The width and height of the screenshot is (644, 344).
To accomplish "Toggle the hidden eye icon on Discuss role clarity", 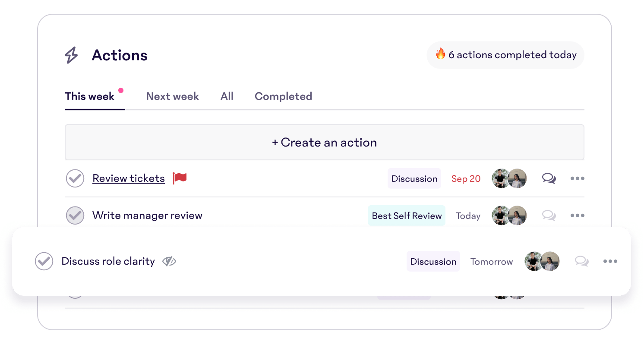I will (169, 261).
